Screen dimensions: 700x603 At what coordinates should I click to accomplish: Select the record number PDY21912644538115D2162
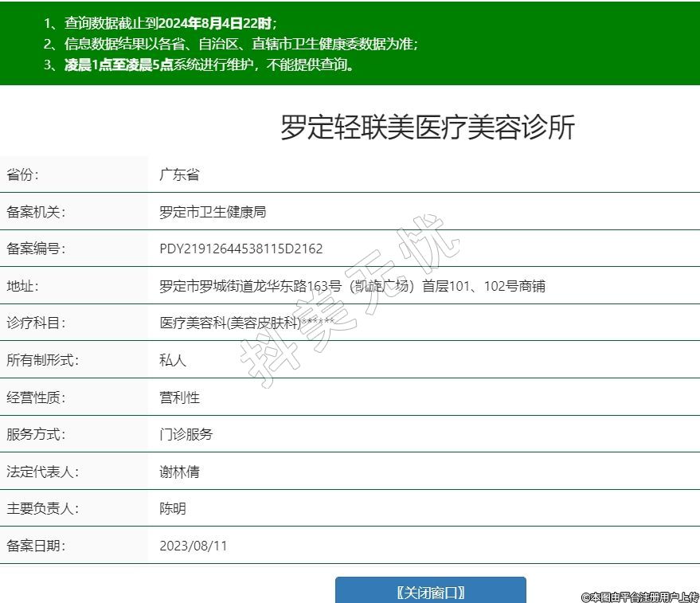coord(241,249)
